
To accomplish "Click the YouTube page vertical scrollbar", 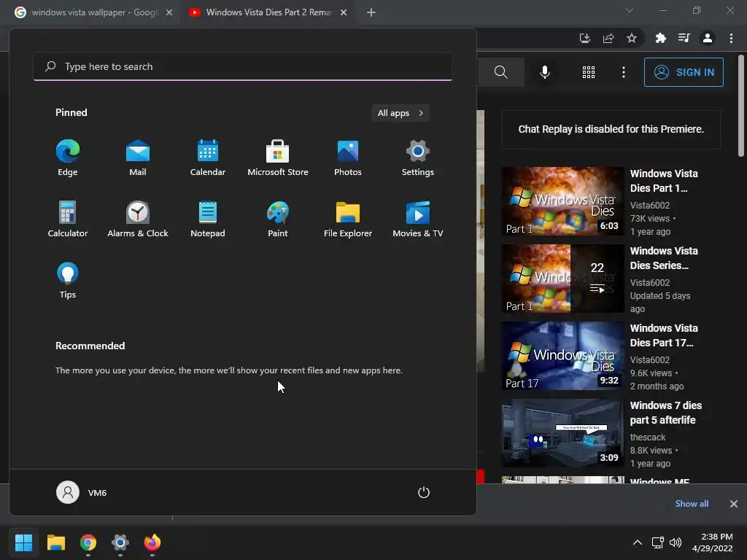I will point(741,106).
